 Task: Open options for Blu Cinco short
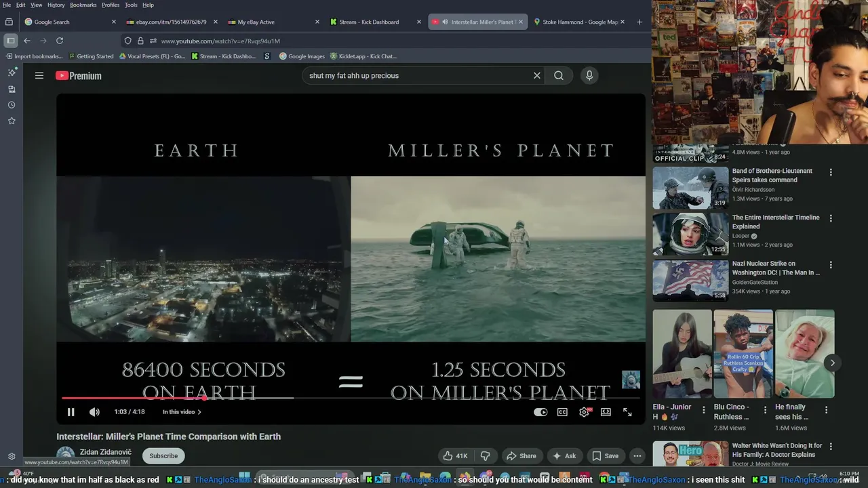pyautogui.click(x=765, y=410)
